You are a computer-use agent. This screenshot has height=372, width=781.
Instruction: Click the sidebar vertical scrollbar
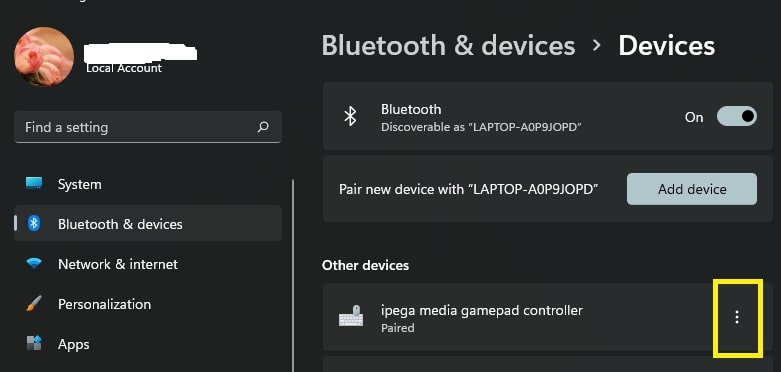point(293,275)
